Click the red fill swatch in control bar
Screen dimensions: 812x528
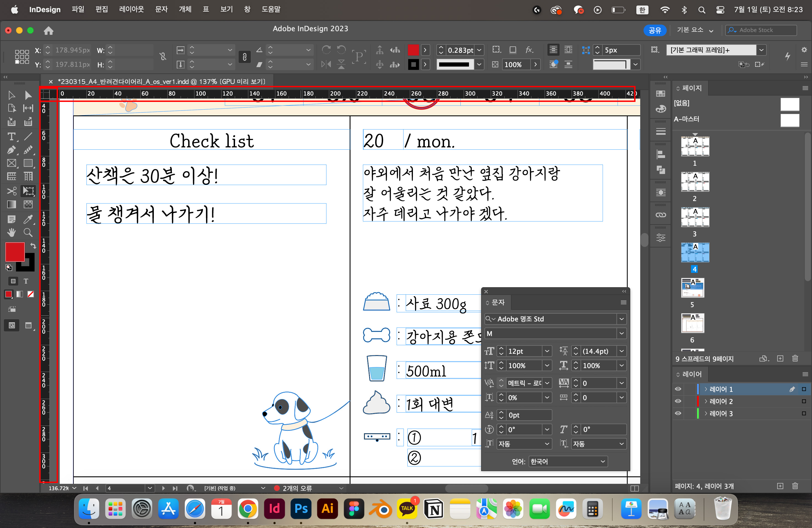coord(413,50)
